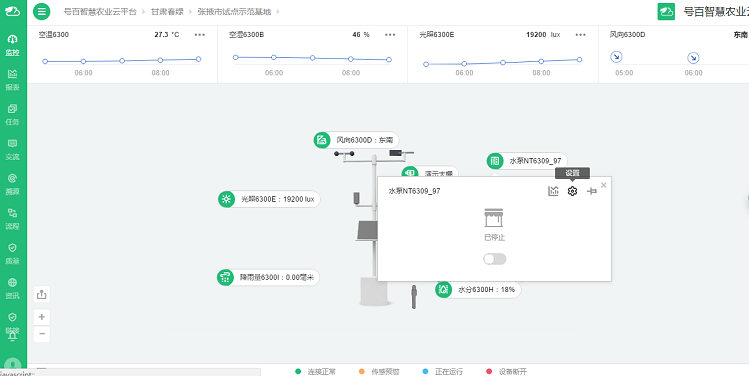Open more options for 空湿6300B card
Viewport: 749px width, 376px height.
pos(390,34)
